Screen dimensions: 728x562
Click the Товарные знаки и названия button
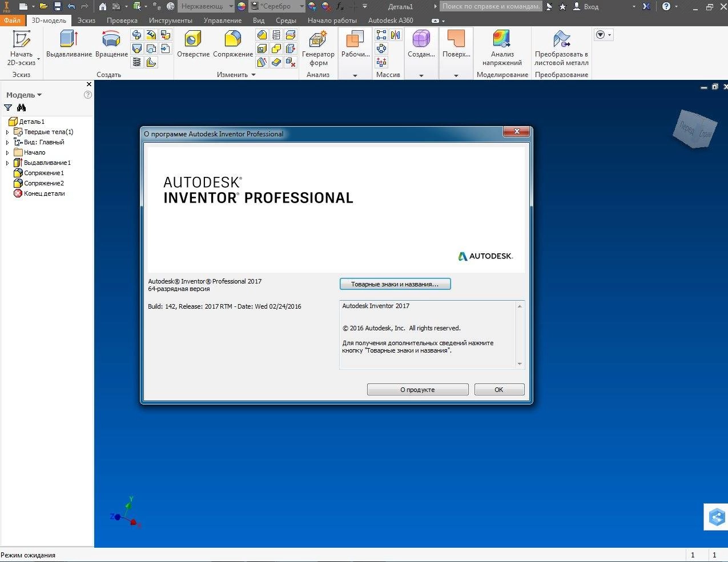point(395,284)
